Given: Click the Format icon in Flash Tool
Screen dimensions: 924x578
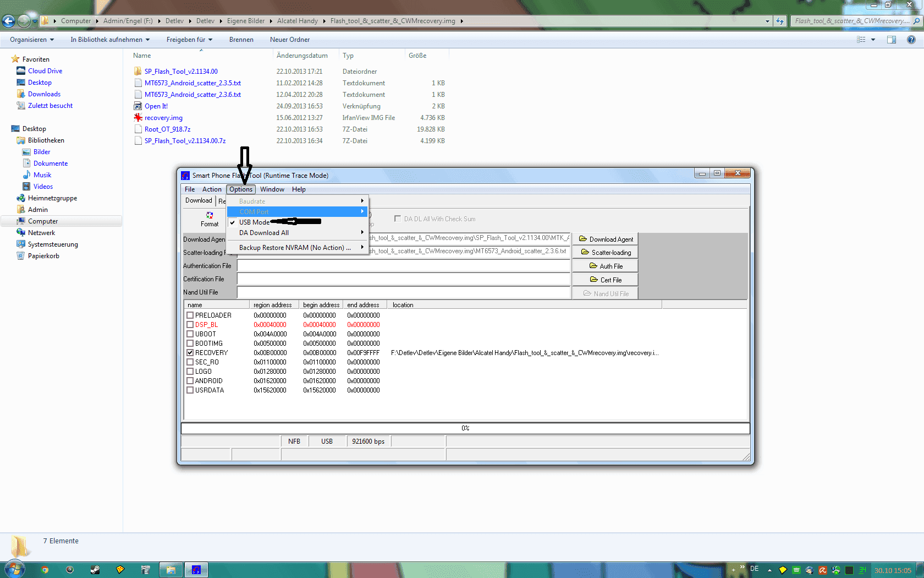Looking at the screenshot, I should [x=210, y=215].
